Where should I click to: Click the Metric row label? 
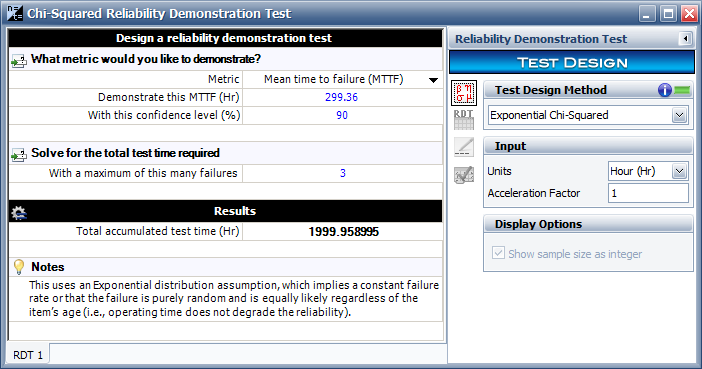(223, 79)
